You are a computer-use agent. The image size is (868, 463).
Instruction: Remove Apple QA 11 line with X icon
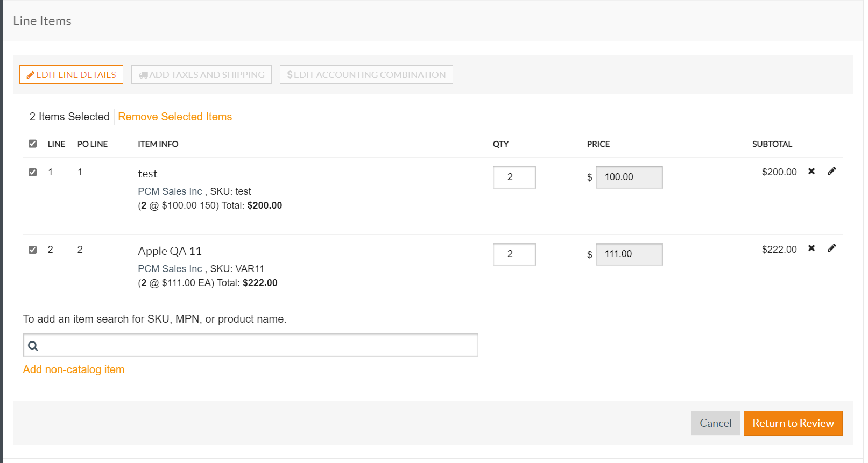[811, 248]
